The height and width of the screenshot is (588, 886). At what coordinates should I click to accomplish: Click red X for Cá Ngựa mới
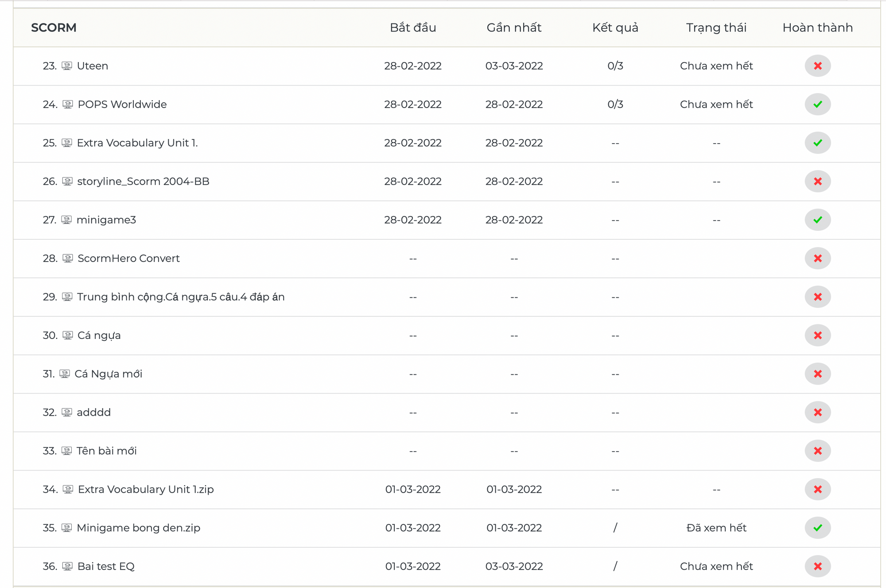pyautogui.click(x=817, y=374)
